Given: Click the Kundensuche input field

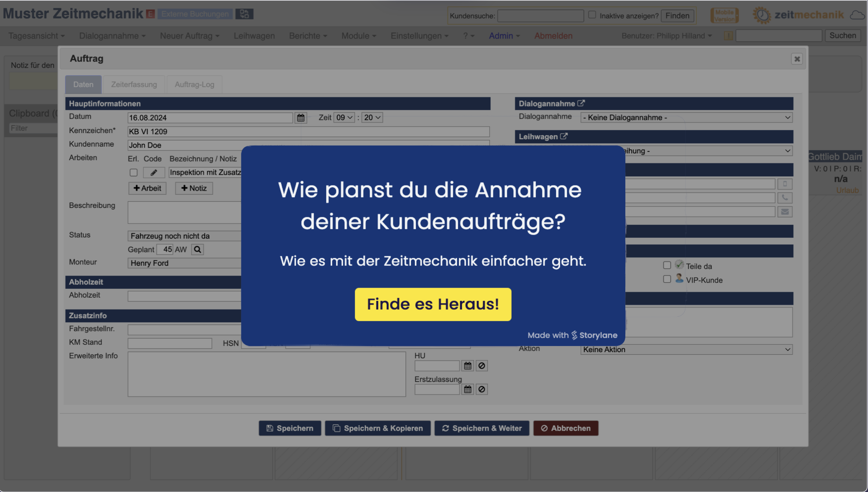Looking at the screenshot, I should 540,16.
